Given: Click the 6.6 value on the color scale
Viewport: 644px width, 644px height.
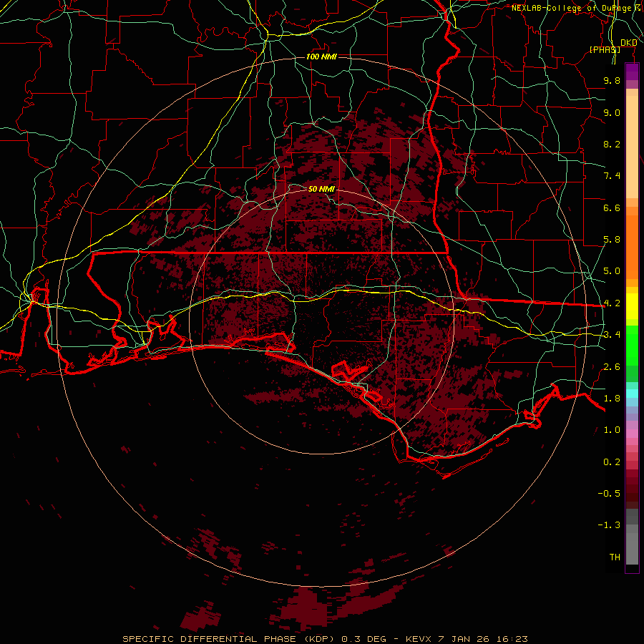Looking at the screenshot, I should [612, 208].
